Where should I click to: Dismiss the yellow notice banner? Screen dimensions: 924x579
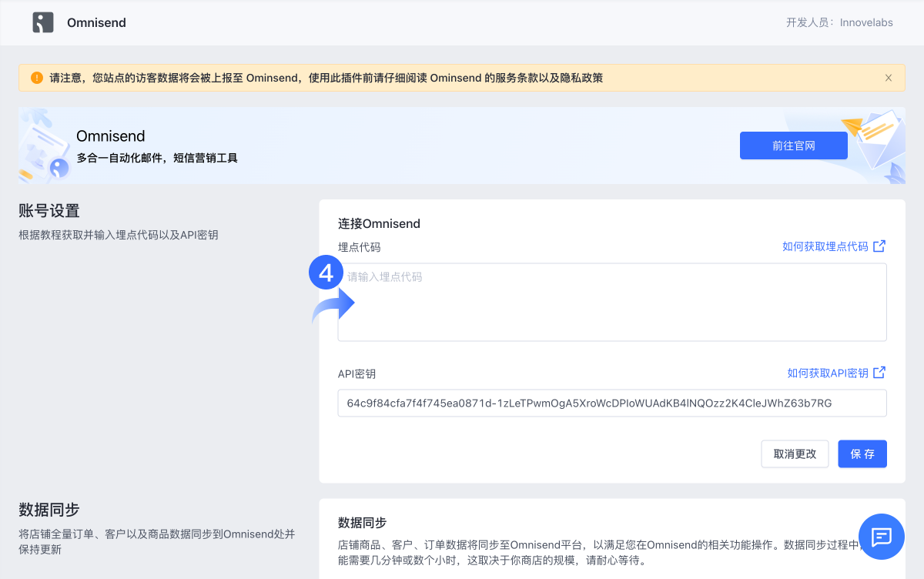pyautogui.click(x=889, y=78)
